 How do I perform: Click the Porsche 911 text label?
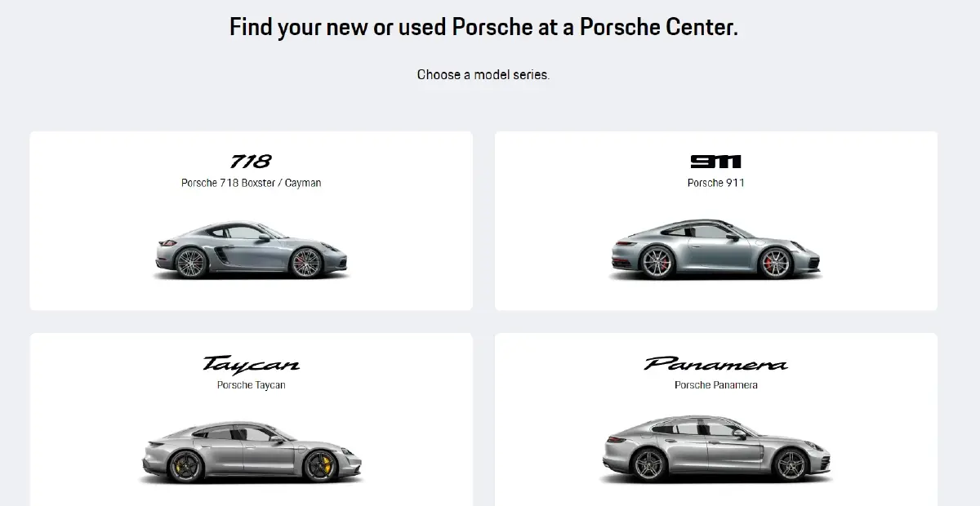click(715, 183)
